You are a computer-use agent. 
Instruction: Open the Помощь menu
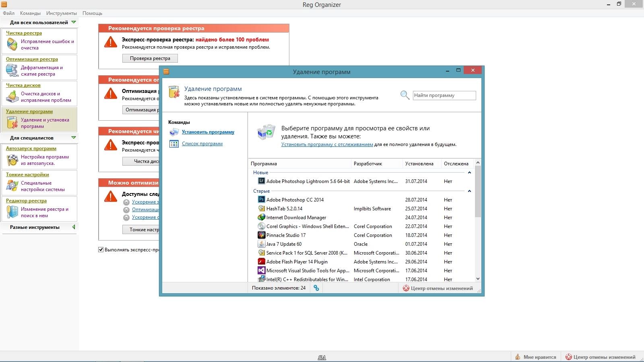[92, 13]
